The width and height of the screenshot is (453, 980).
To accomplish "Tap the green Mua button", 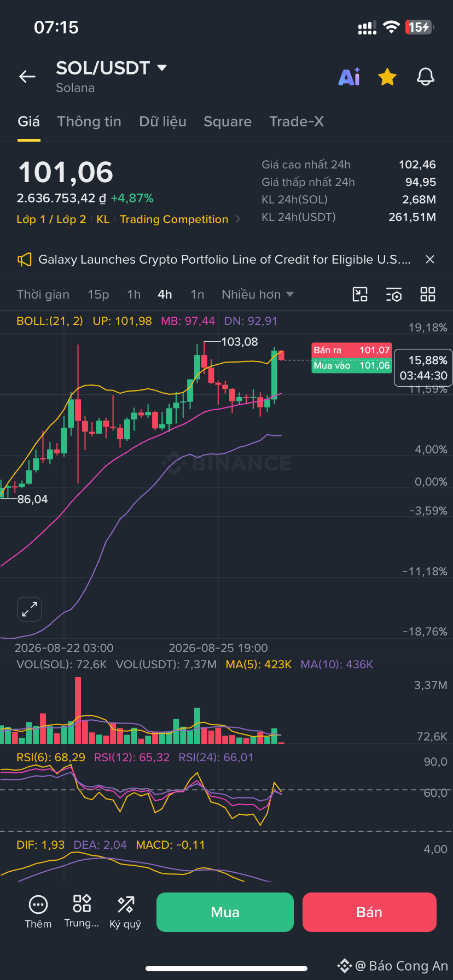I will pyautogui.click(x=225, y=912).
